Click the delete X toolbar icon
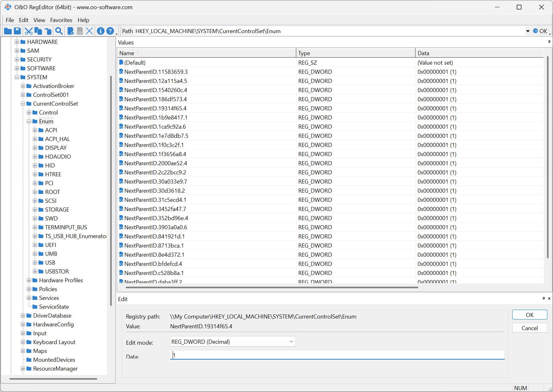This screenshot has height=392, width=553. tap(89, 31)
